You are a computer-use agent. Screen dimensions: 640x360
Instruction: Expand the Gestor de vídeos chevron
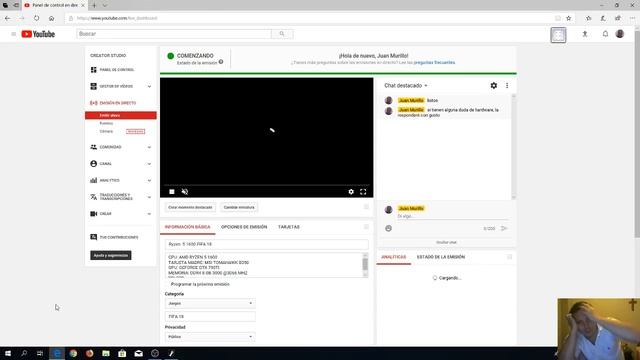click(x=149, y=87)
